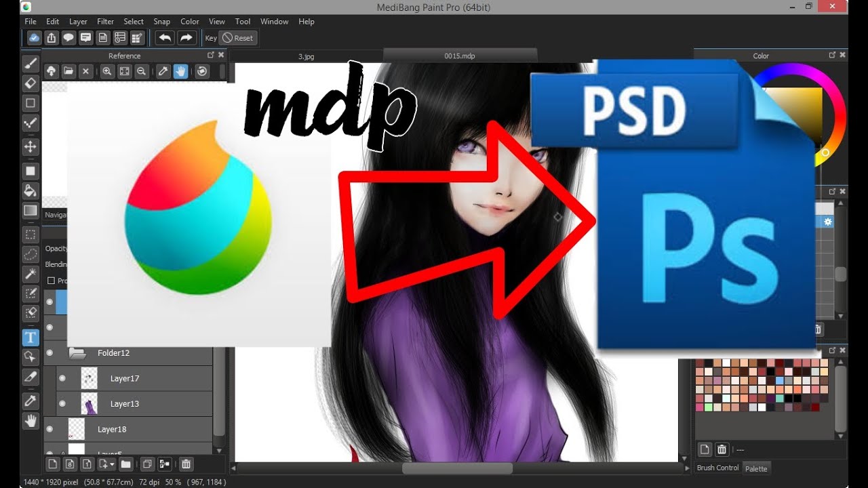The width and height of the screenshot is (868, 488).
Task: Select the Layer18 row
Action: pyautogui.click(x=128, y=429)
